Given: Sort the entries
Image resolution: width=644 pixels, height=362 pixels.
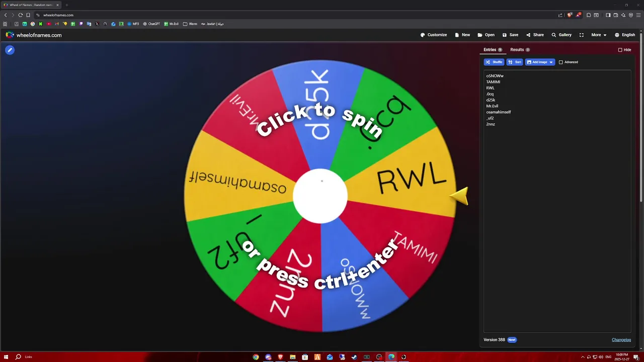Looking at the screenshot, I should 514,62.
